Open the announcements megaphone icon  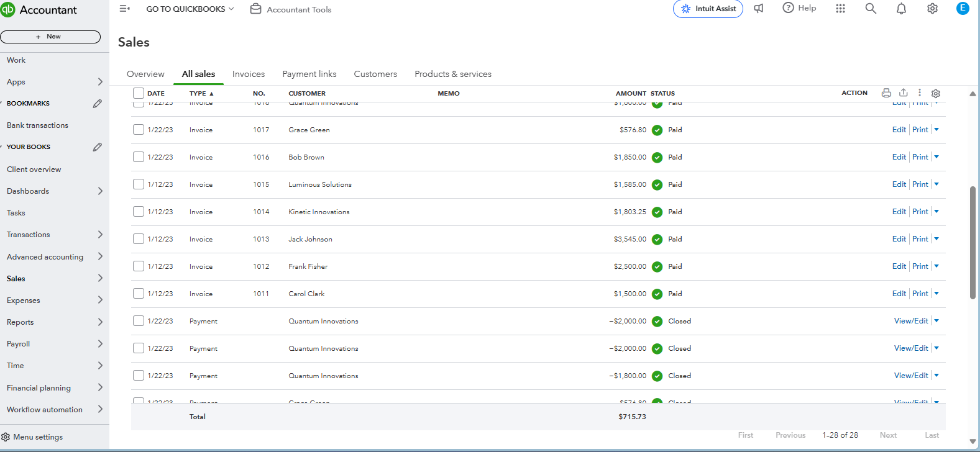(759, 9)
